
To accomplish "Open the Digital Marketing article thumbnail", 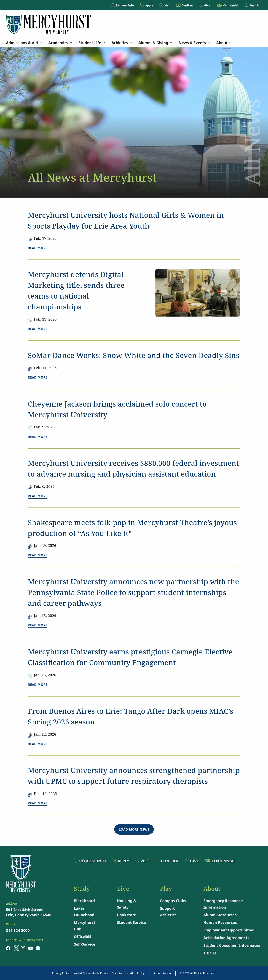I will [198, 293].
